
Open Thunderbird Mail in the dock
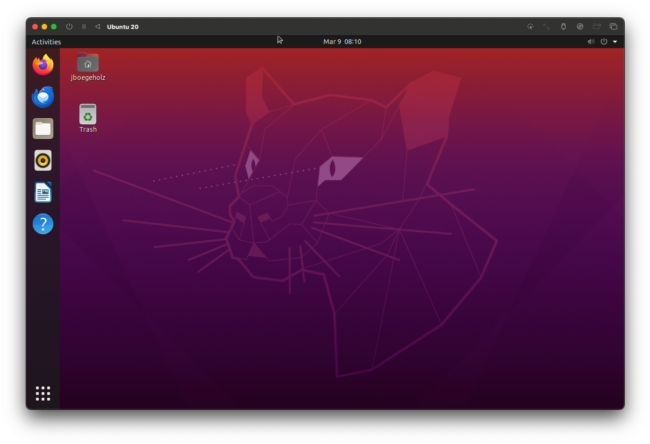pyautogui.click(x=43, y=97)
